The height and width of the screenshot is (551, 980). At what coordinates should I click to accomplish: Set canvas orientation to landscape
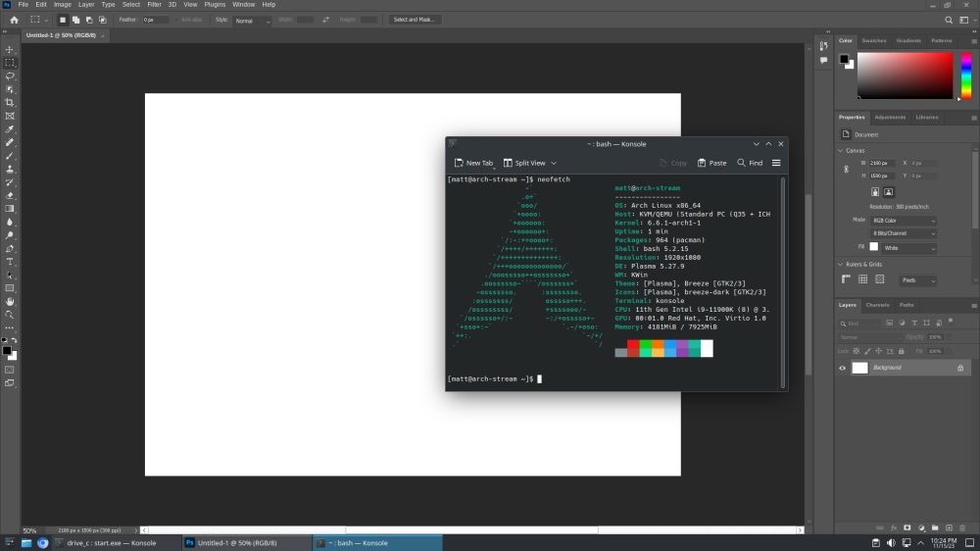889,192
